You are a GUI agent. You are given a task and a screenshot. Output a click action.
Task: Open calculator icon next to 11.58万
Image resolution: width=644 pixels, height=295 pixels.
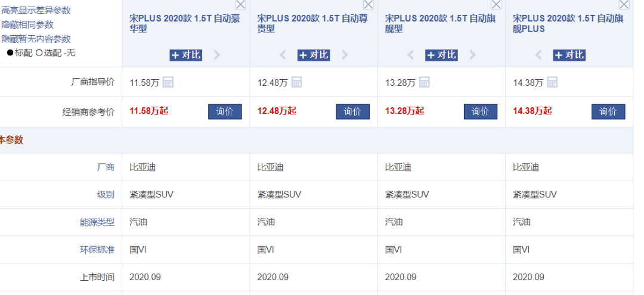tap(168, 82)
